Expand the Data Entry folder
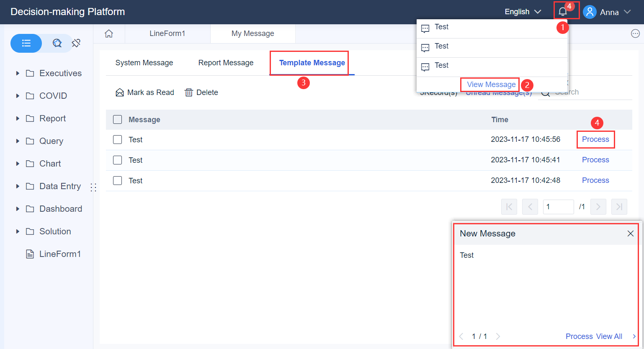 [18, 186]
